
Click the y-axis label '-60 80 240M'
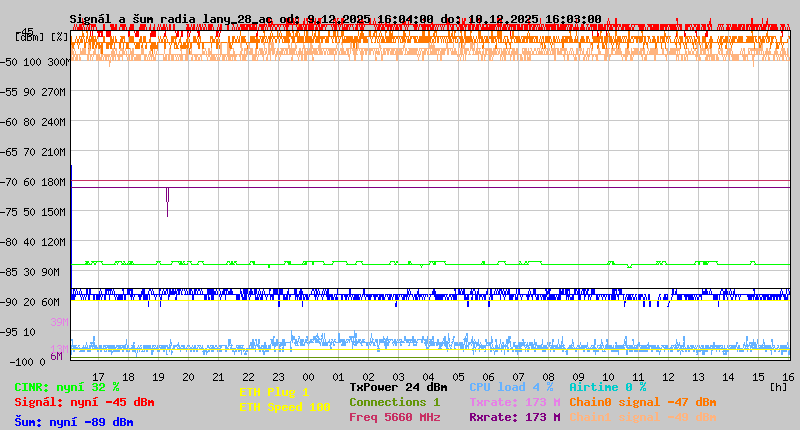33,122
